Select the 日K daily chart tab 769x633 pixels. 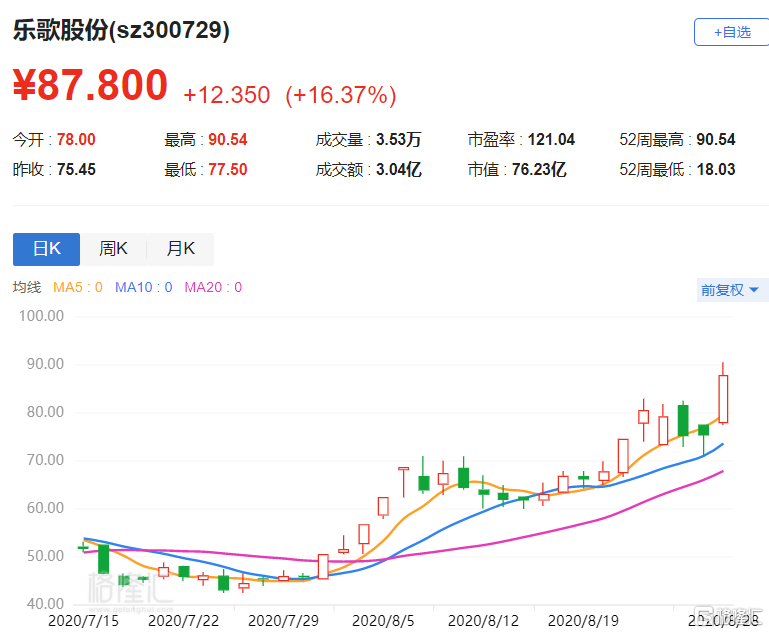pos(46,249)
